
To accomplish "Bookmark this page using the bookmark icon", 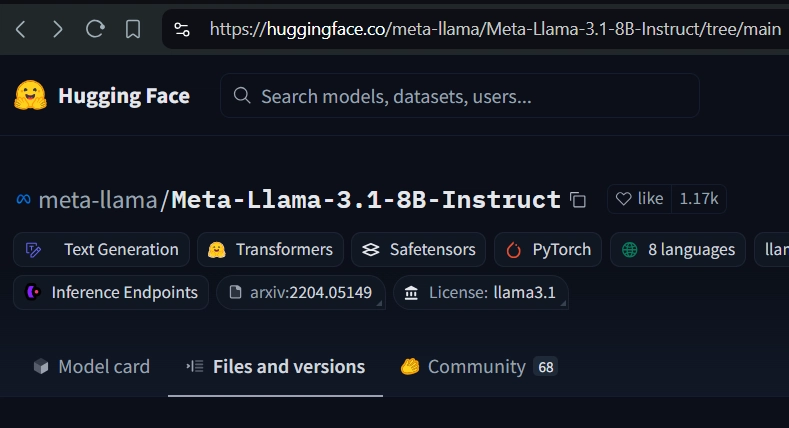I will click(133, 29).
